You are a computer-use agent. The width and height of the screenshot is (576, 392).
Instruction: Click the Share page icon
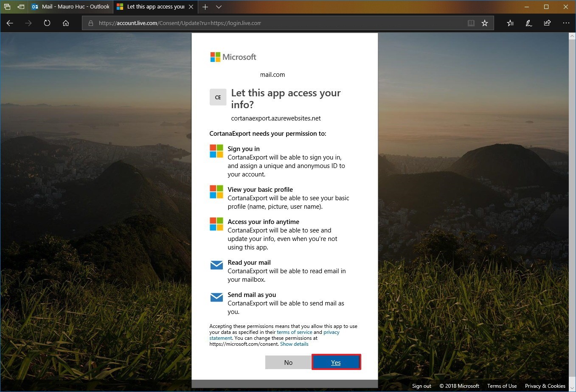point(548,23)
